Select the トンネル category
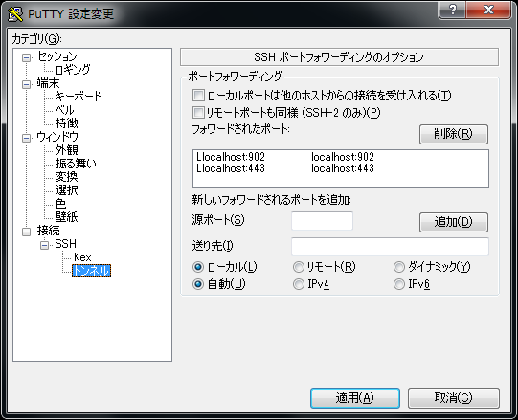The image size is (518, 420). coord(92,271)
